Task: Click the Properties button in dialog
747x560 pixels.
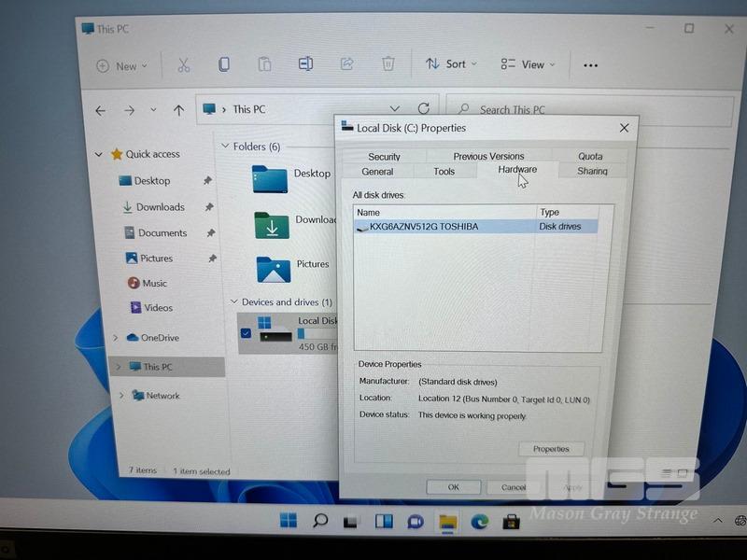Action: [551, 449]
